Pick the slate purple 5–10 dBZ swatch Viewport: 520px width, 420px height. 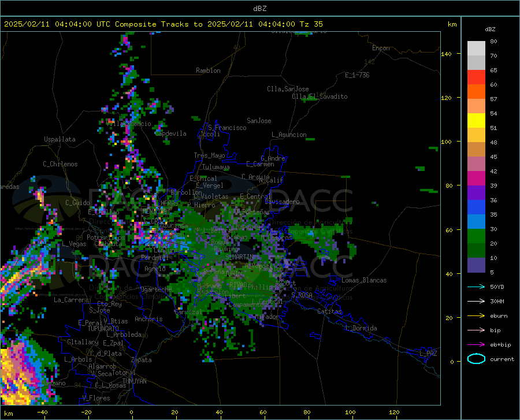[476, 265]
